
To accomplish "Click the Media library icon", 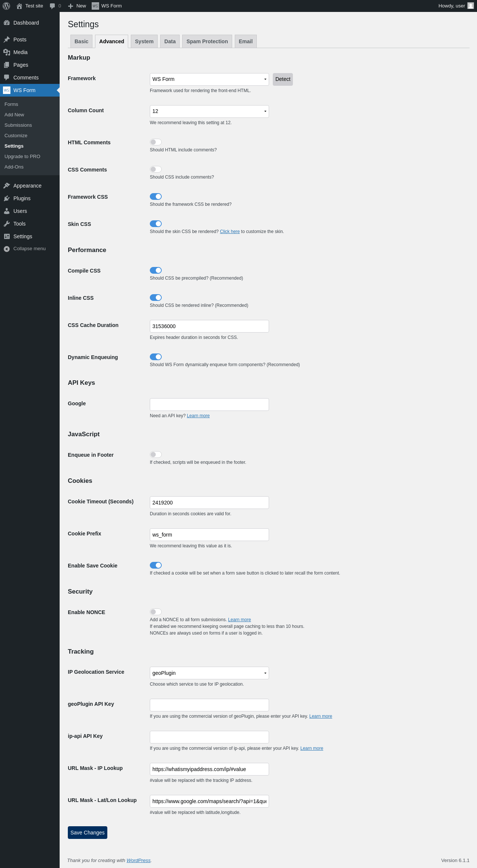I will click(x=7, y=52).
